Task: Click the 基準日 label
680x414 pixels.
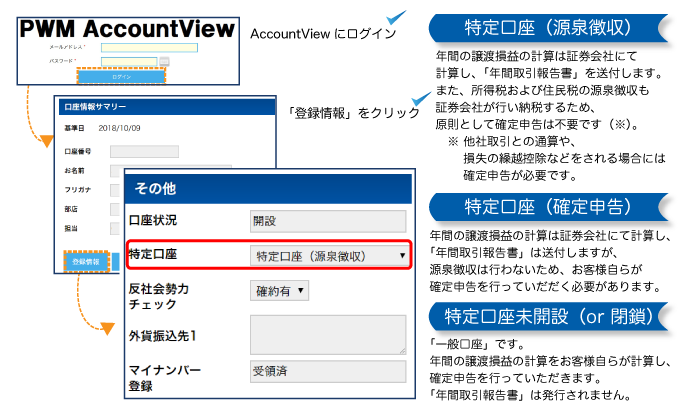Action: tap(74, 128)
